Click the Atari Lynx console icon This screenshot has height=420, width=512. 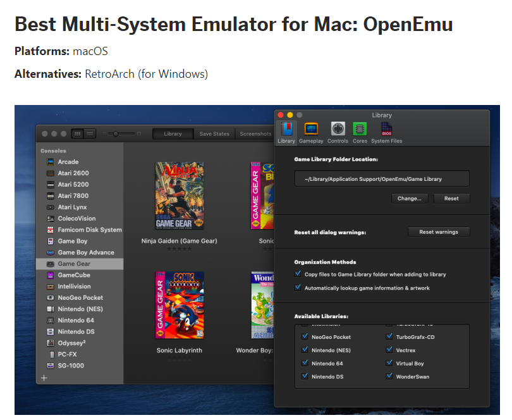tap(51, 207)
